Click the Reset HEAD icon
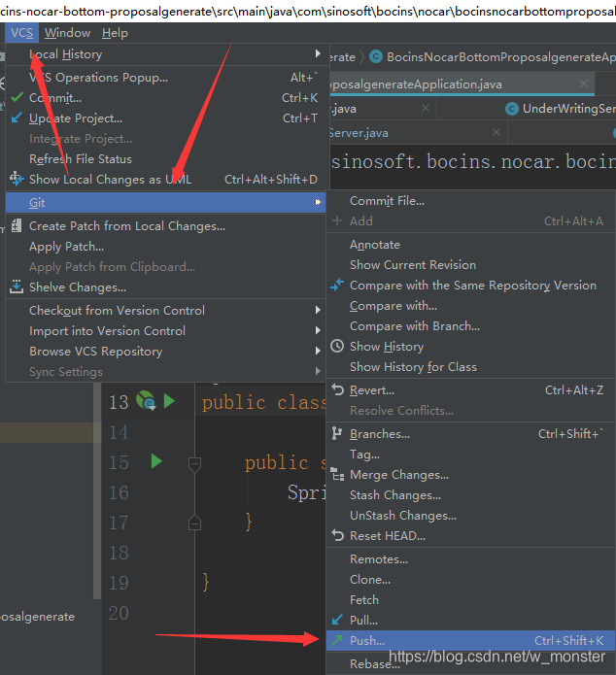 click(338, 535)
